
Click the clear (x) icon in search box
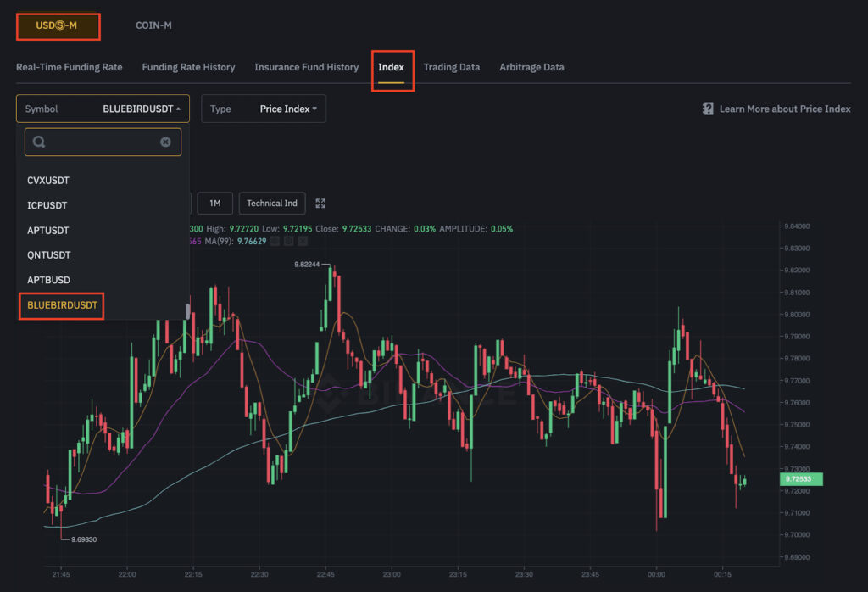pyautogui.click(x=166, y=142)
